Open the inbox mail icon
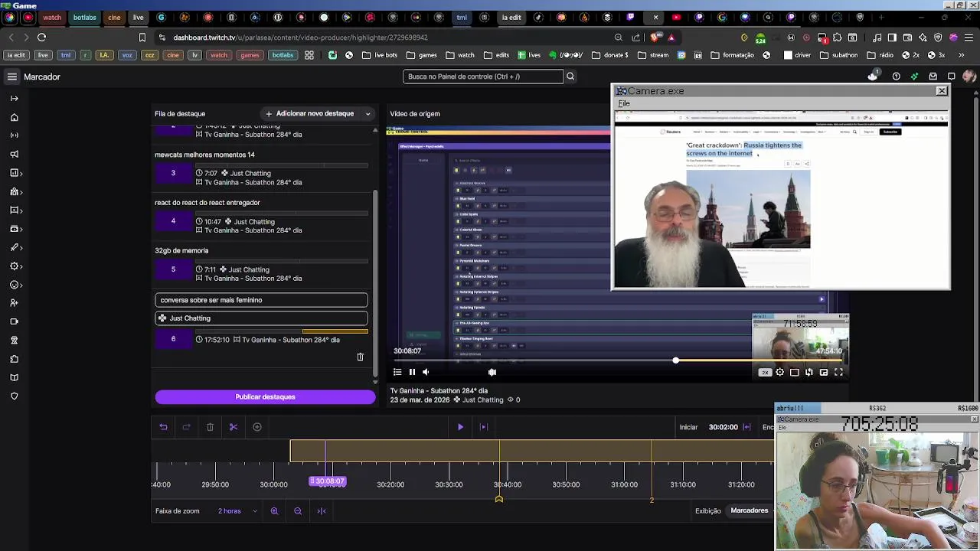The image size is (980, 551). (x=933, y=77)
